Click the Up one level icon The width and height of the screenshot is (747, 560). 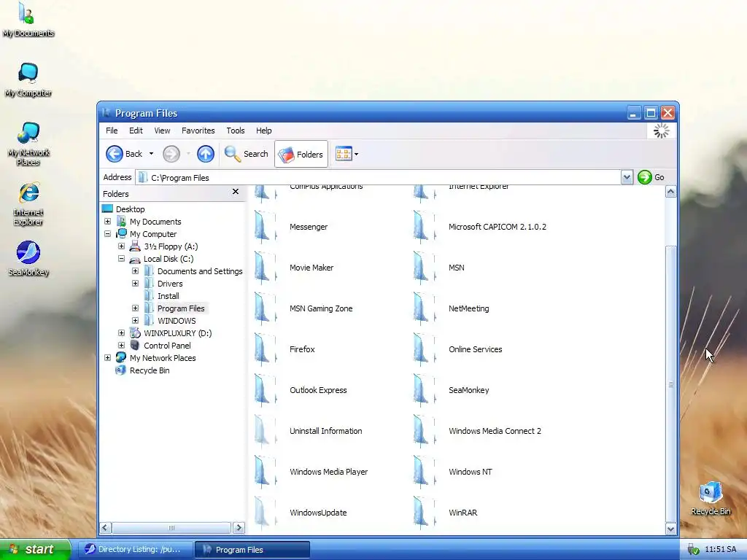205,154
